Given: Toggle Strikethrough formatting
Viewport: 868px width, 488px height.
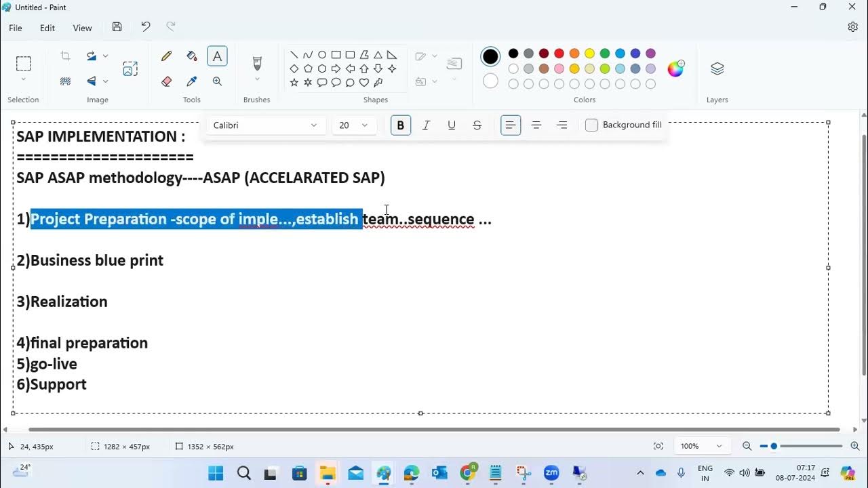Looking at the screenshot, I should click(477, 125).
